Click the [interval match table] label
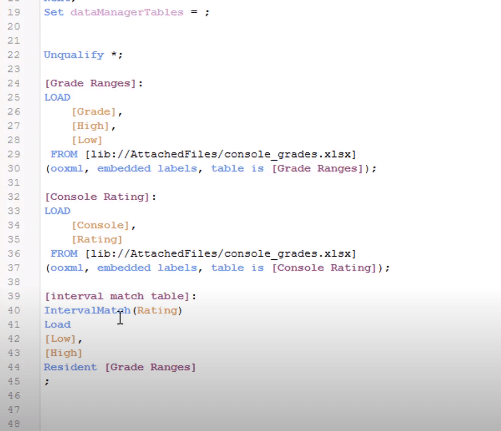 pos(117,296)
